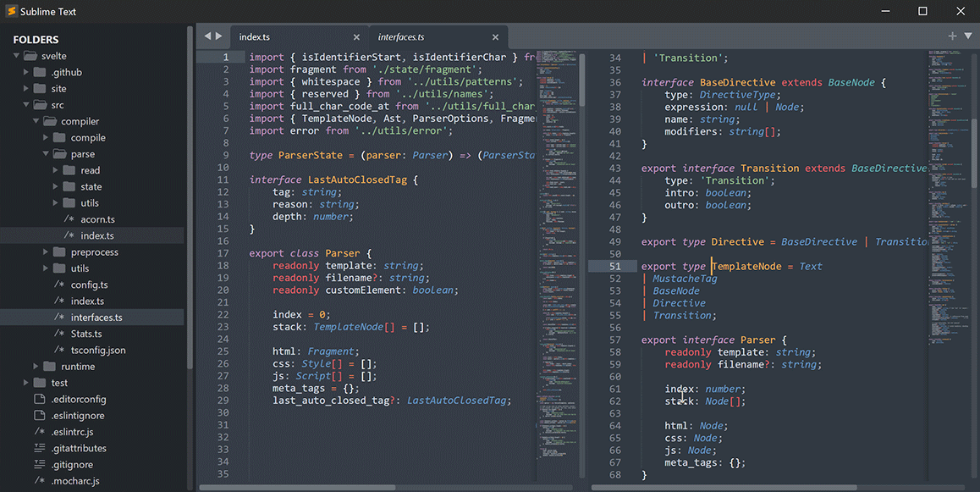The width and height of the screenshot is (980, 492).
Task: Click the code icon beside .eslintrc.js
Action: click(x=40, y=432)
